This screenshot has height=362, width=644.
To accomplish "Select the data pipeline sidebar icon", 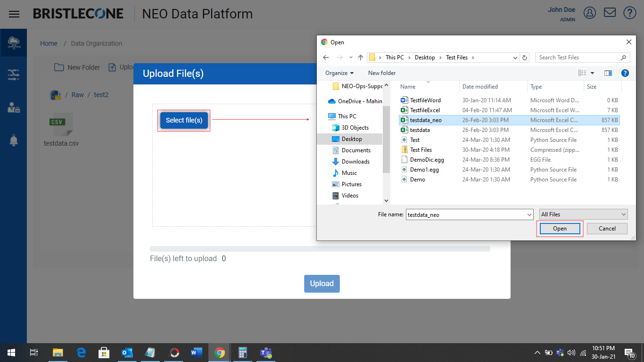I will 14,74.
